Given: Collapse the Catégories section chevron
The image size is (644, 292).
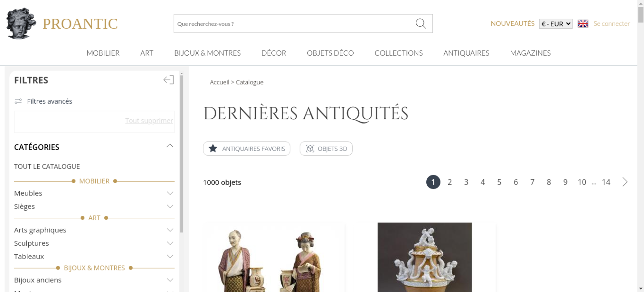Looking at the screenshot, I should 170,146.
